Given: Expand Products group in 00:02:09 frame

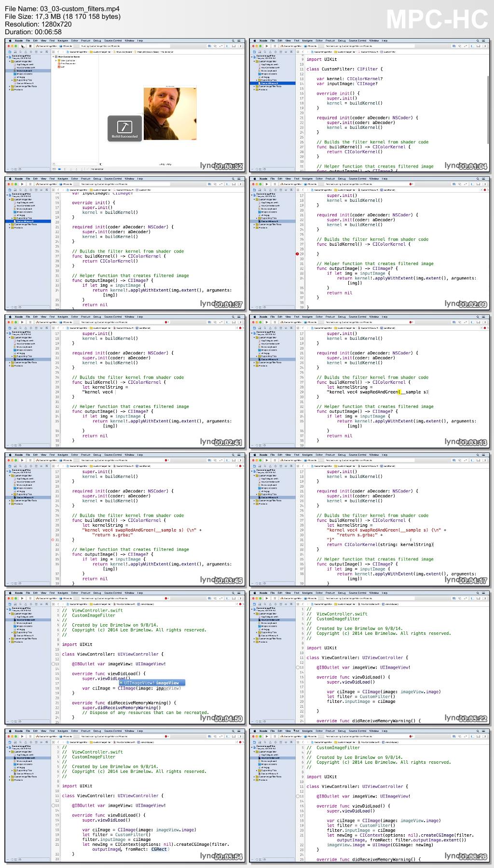Looking at the screenshot, I should [x=254, y=227].
